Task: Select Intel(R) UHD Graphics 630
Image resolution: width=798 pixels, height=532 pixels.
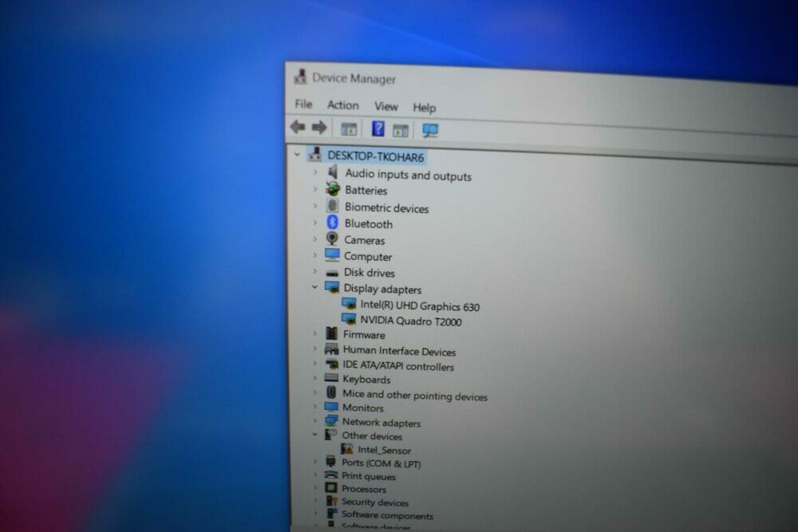Action: pos(420,305)
